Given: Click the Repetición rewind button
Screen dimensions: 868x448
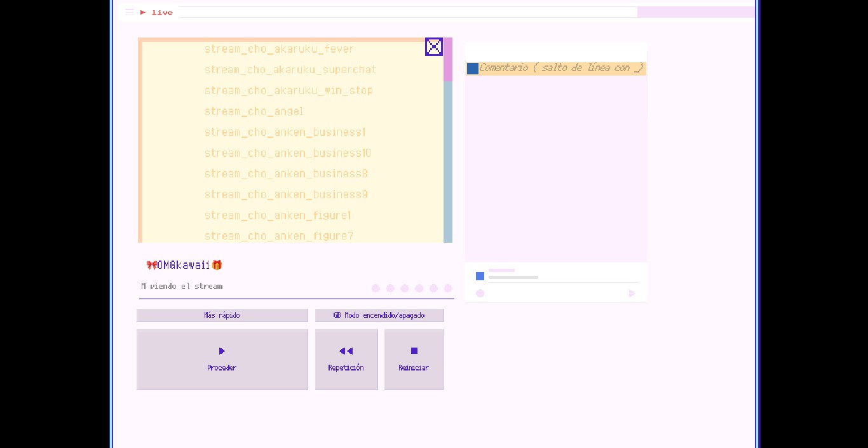Looking at the screenshot, I should (x=346, y=360).
